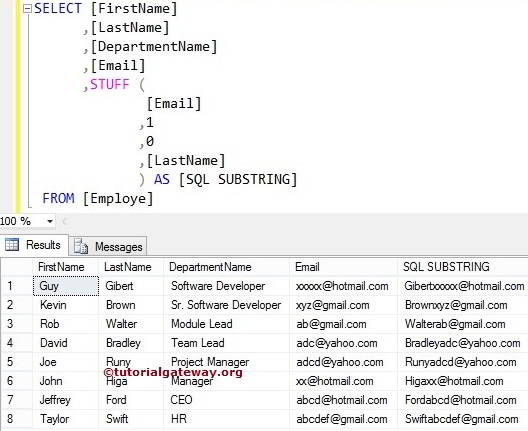
Task: Click the cell containing David
Action: (66, 343)
